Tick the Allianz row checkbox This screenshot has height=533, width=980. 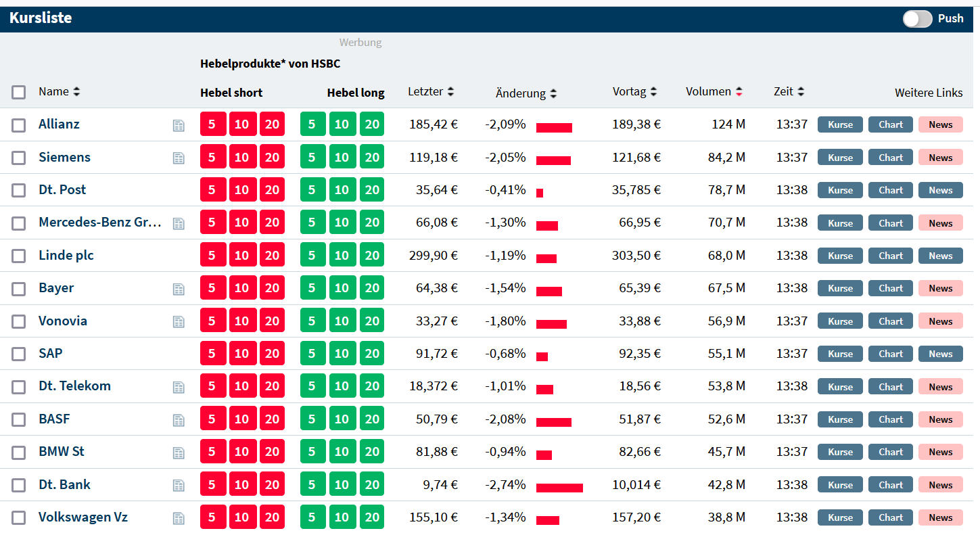19,125
